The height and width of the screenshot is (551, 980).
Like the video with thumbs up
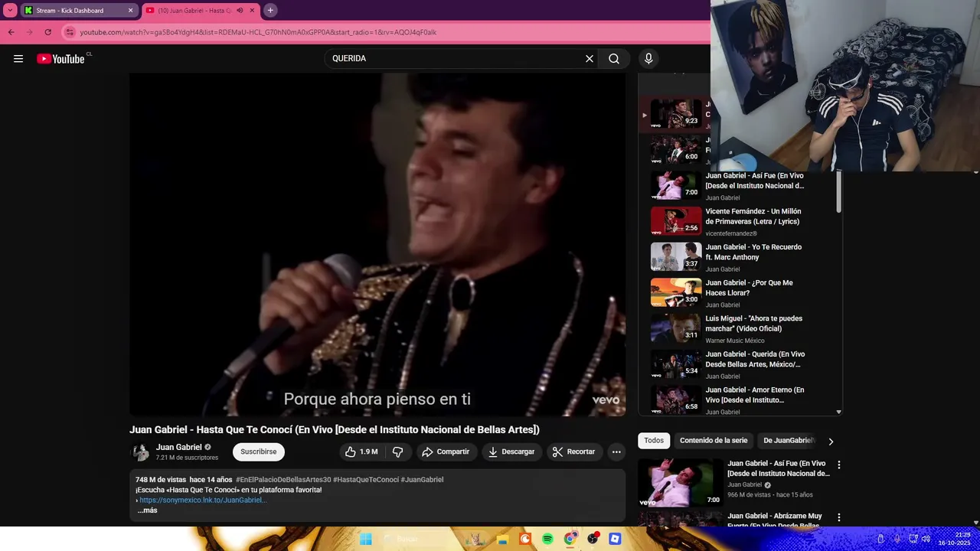coord(361,452)
